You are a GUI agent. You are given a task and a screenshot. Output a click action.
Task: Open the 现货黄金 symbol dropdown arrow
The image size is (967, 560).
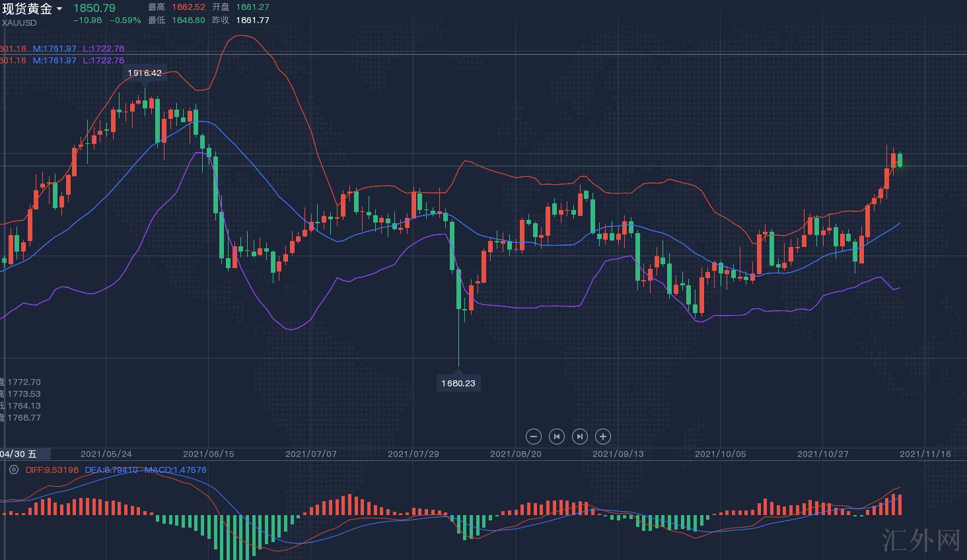click(x=59, y=9)
